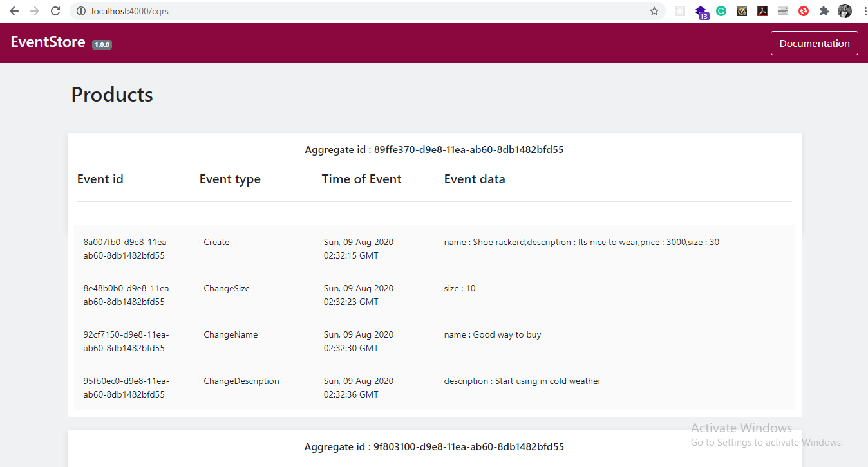Open Norton checkmark extension icon
This screenshot has width=868, height=467.
click(x=742, y=11)
